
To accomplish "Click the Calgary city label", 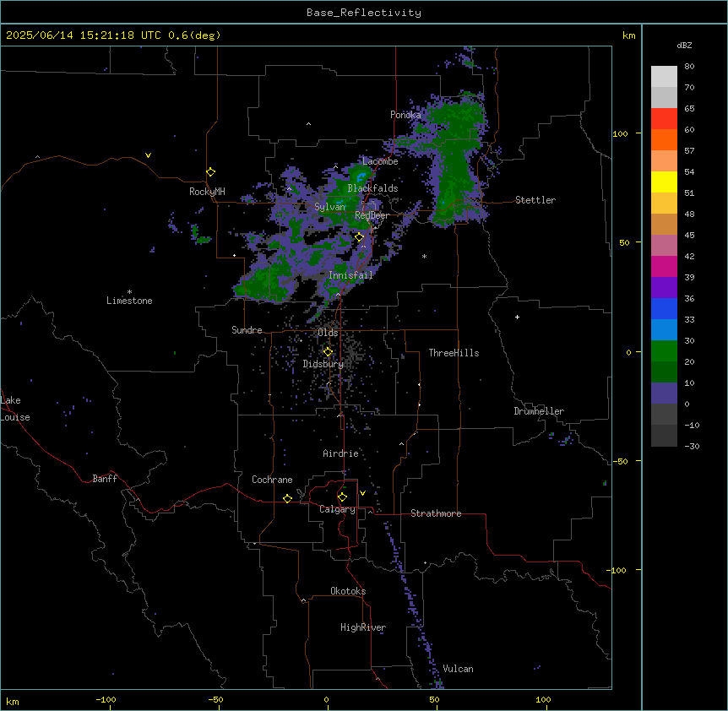I will pos(338,509).
